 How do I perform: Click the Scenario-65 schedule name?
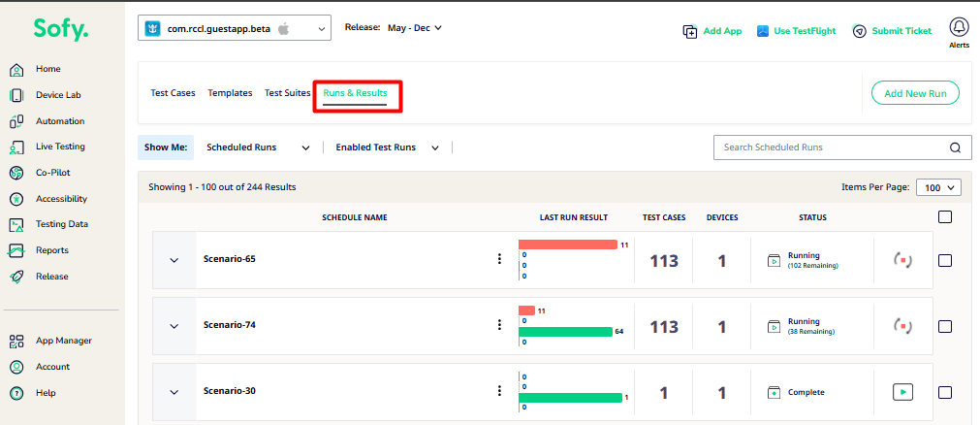(x=230, y=259)
